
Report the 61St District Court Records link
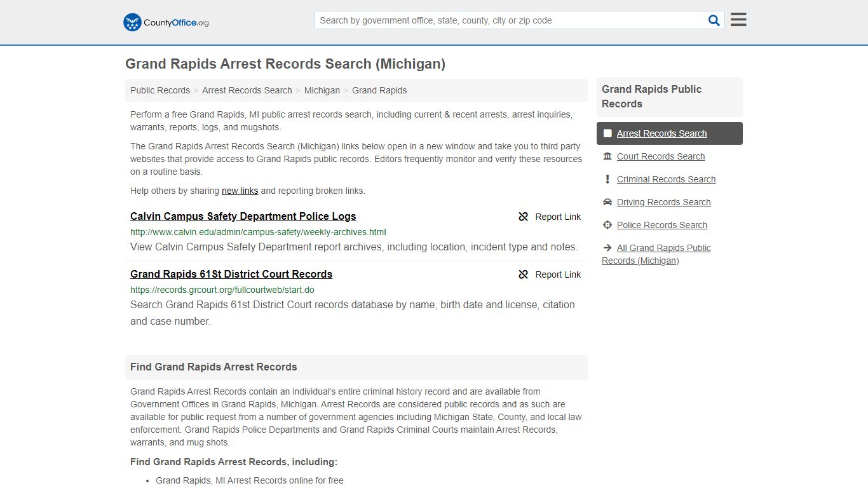[x=550, y=274]
